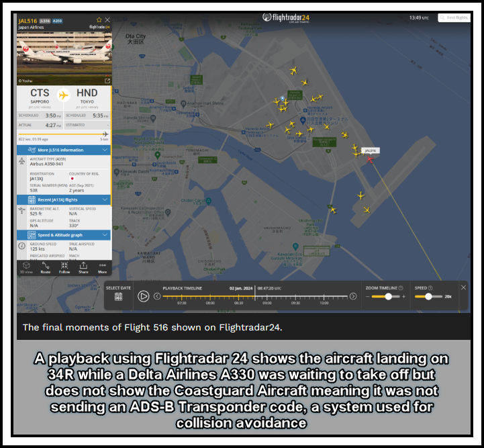The height and width of the screenshot is (448, 484).
Task: Click the Anamori Inari Shrine map pin
Action: (183, 103)
